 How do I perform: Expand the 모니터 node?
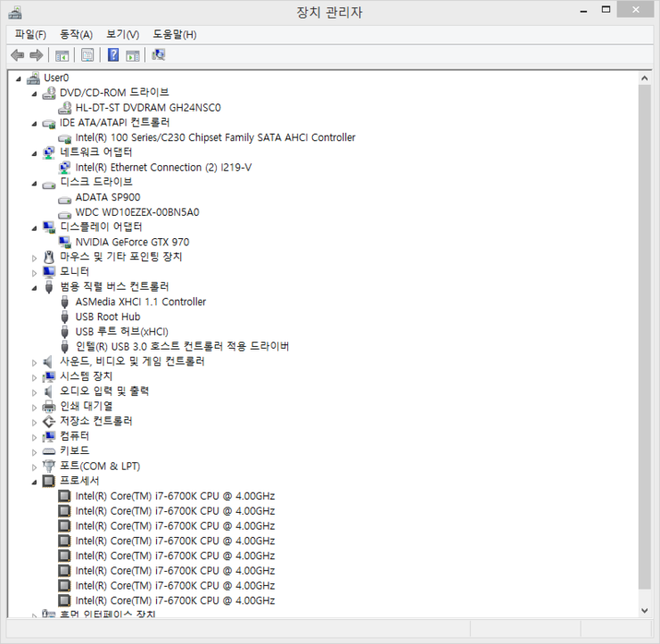point(34,273)
